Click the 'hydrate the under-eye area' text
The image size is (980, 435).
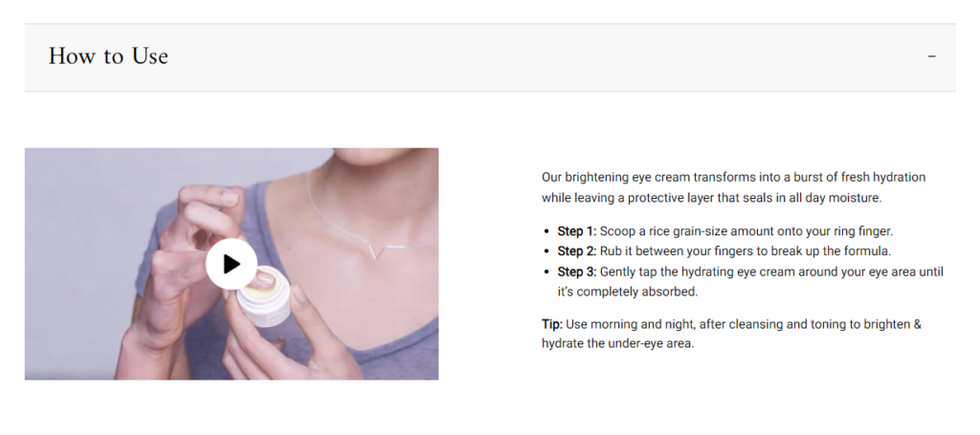pyautogui.click(x=618, y=344)
